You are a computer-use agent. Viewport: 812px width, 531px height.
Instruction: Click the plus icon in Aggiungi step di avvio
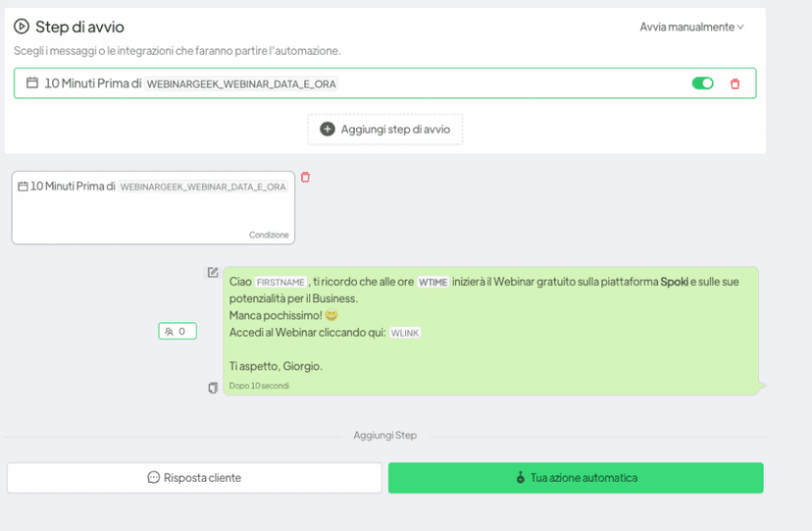328,129
